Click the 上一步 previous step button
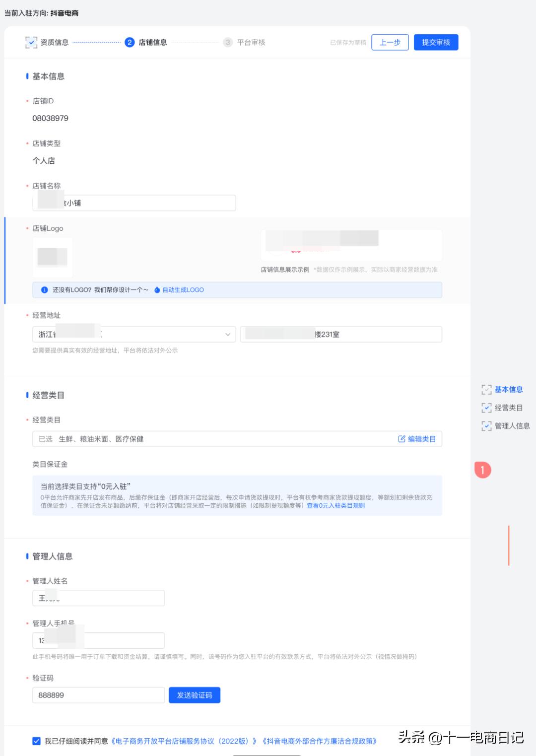 390,42
